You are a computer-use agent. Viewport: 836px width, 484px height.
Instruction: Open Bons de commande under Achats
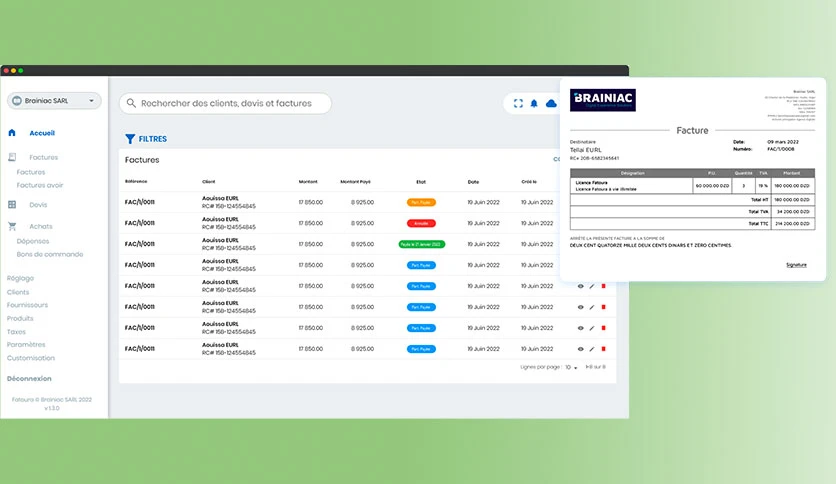click(x=50, y=254)
